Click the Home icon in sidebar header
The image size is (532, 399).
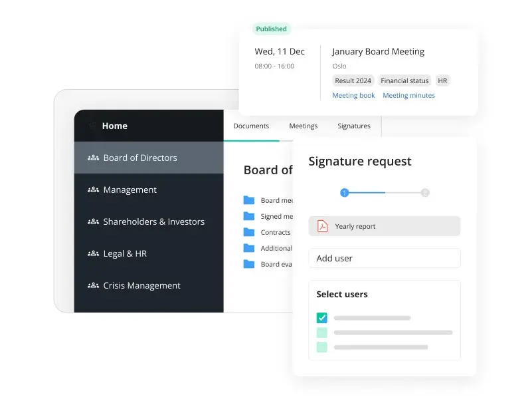pos(92,126)
